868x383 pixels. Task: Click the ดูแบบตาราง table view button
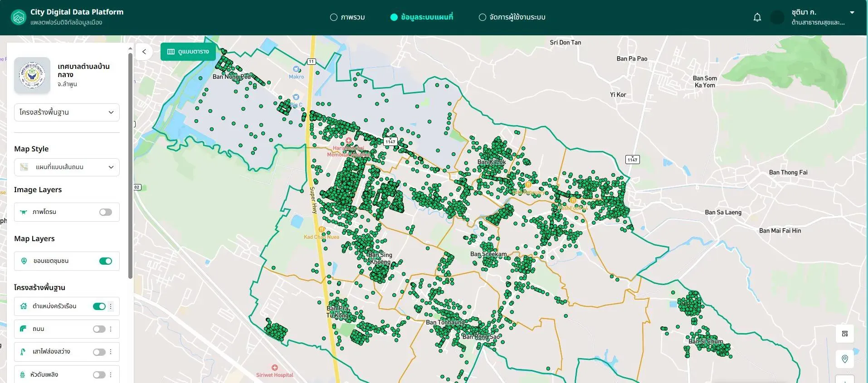pos(188,52)
